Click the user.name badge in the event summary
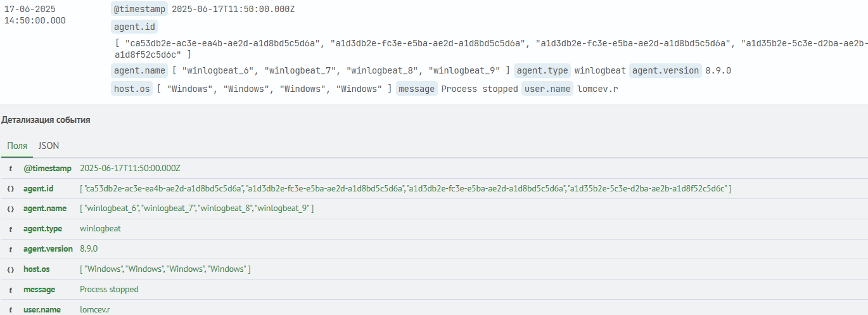The height and width of the screenshot is (315, 868). pos(547,89)
